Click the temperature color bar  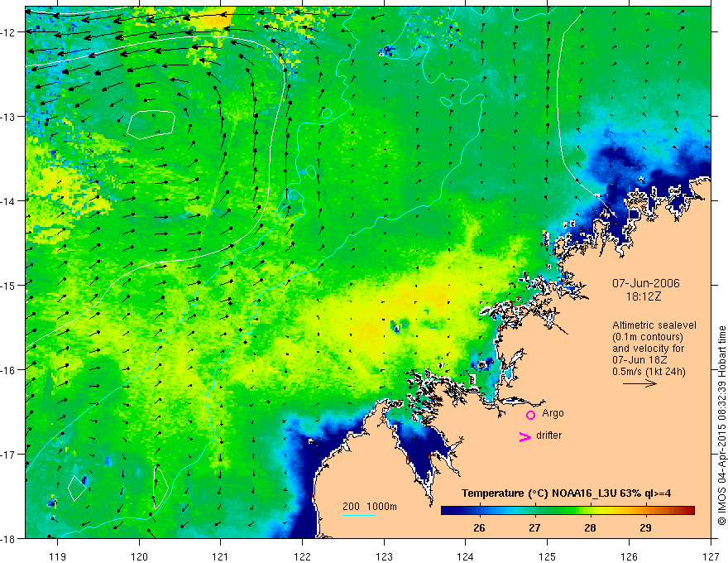pos(568,510)
